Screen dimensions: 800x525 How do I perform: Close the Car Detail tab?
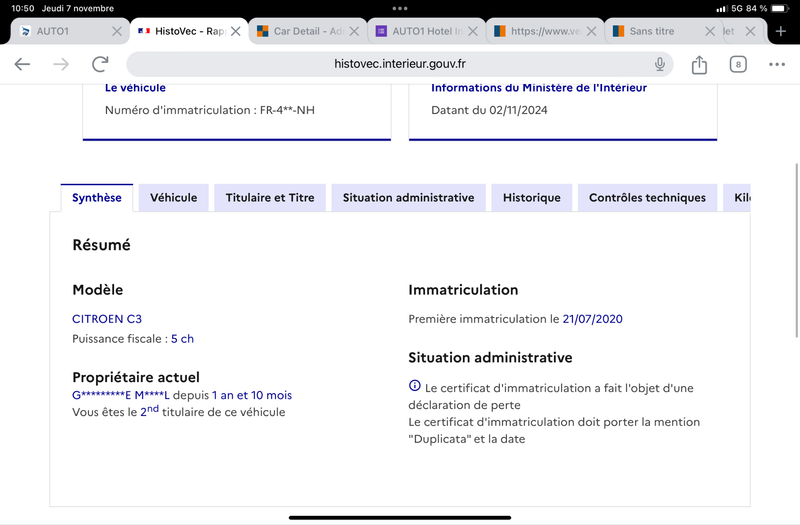[x=354, y=31]
